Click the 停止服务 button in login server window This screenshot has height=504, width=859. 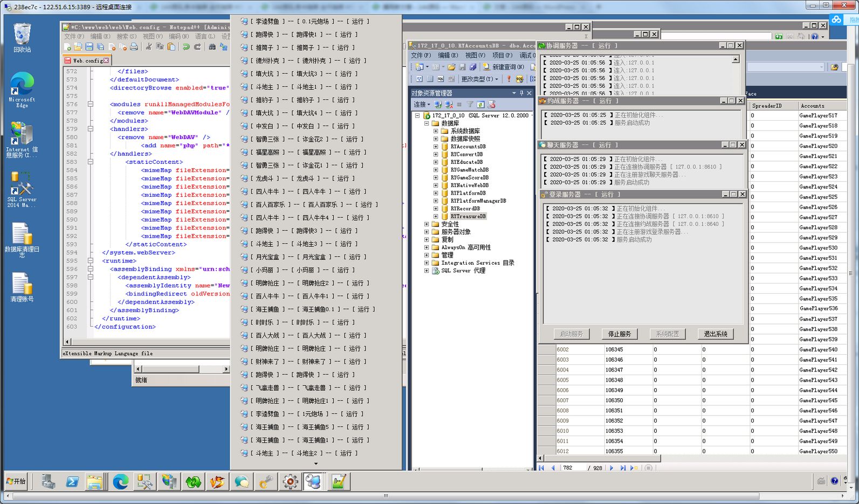click(620, 334)
